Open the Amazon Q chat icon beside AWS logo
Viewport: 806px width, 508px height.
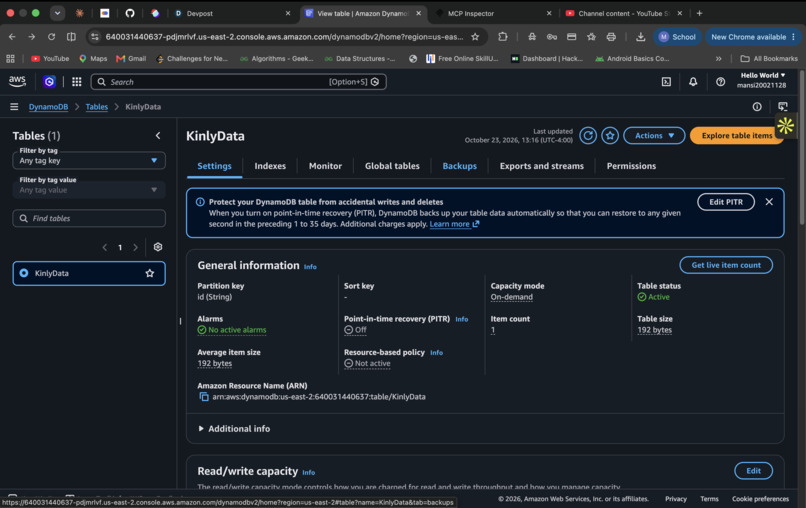click(x=49, y=82)
